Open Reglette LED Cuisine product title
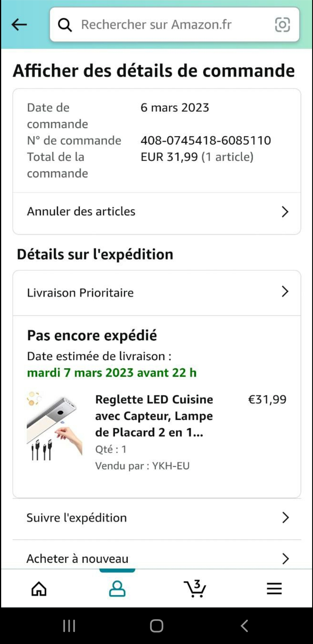Screen dimensions: 313x644 (x=154, y=416)
